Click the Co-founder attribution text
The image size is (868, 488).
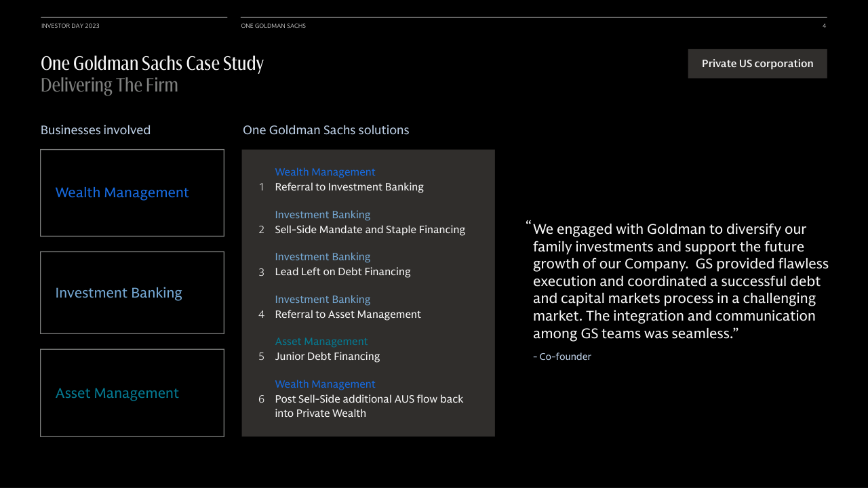pos(562,357)
